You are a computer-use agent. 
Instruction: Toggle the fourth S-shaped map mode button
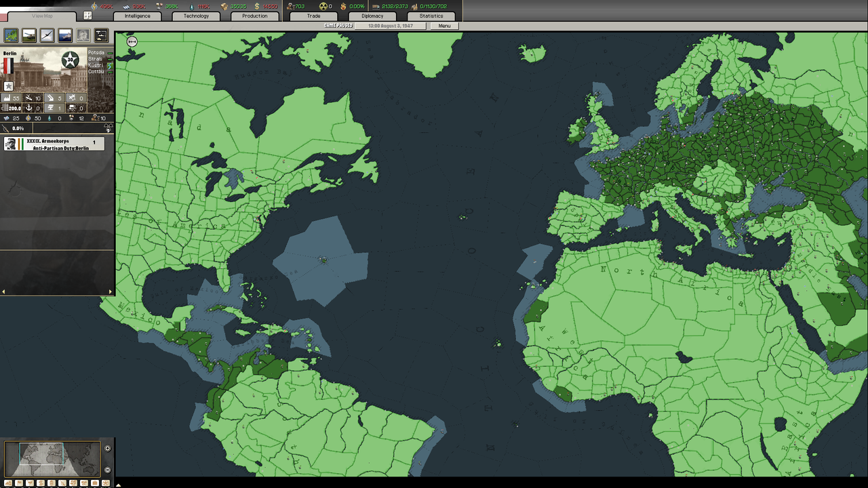pos(41,483)
